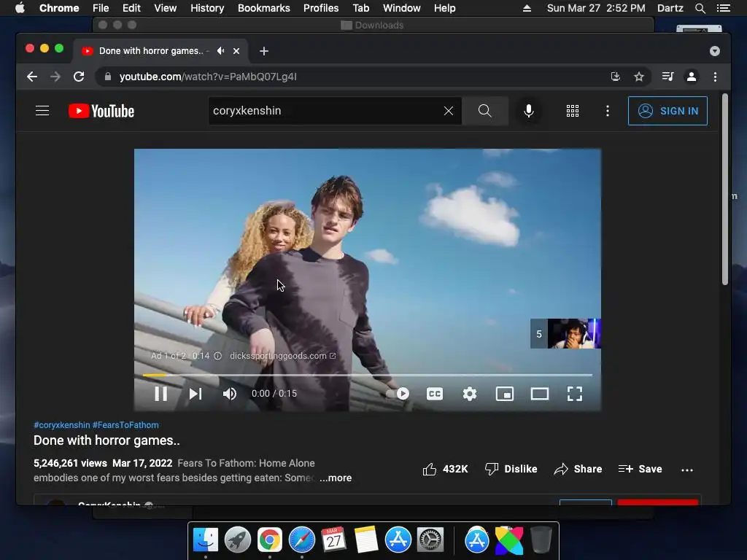This screenshot has height=560, width=747.
Task: Open #coryxkenshin hashtag link
Action: [62, 425]
